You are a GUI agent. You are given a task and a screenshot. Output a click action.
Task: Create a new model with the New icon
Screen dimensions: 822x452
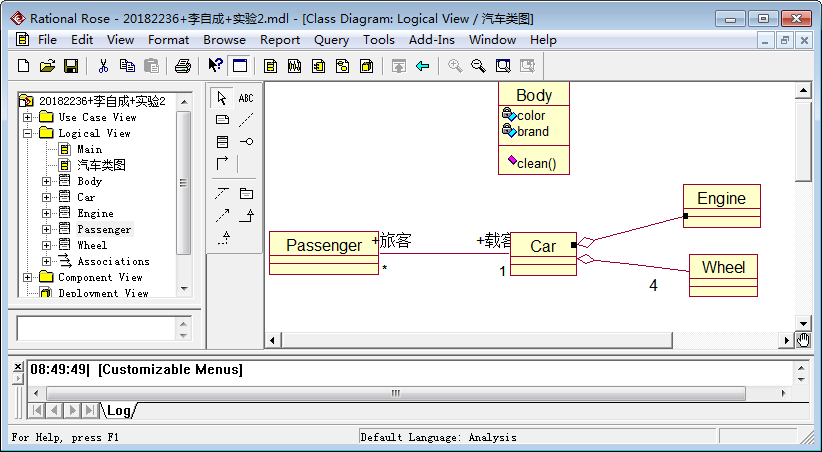(x=24, y=66)
